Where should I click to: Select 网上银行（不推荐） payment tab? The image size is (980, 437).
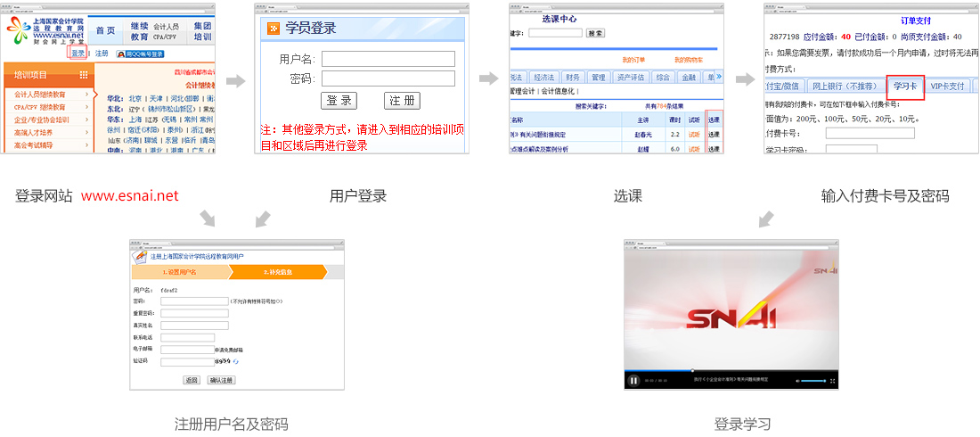(845, 87)
